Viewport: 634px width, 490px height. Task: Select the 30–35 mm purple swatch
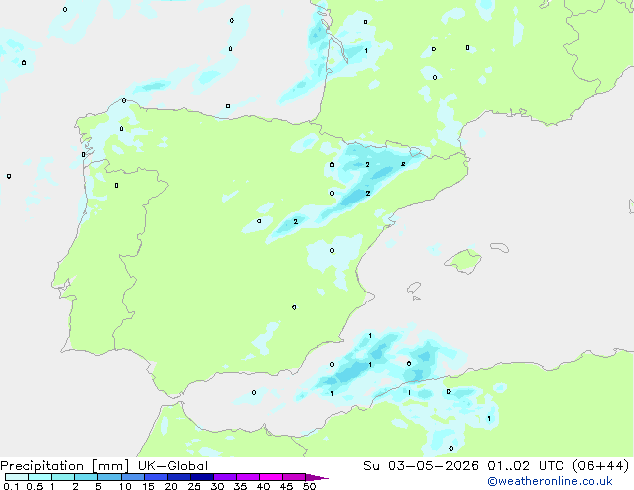(224, 477)
